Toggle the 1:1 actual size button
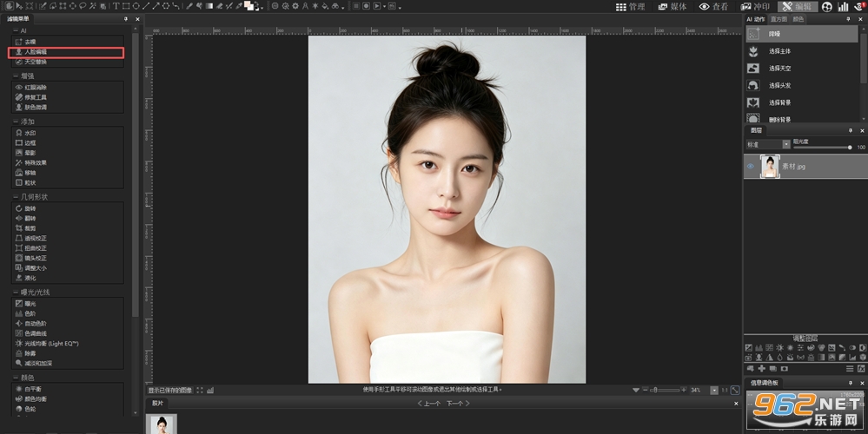This screenshot has height=434, width=868. 724,391
